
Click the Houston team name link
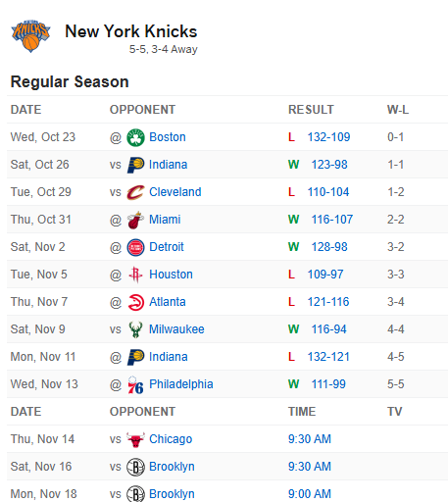pos(171,275)
